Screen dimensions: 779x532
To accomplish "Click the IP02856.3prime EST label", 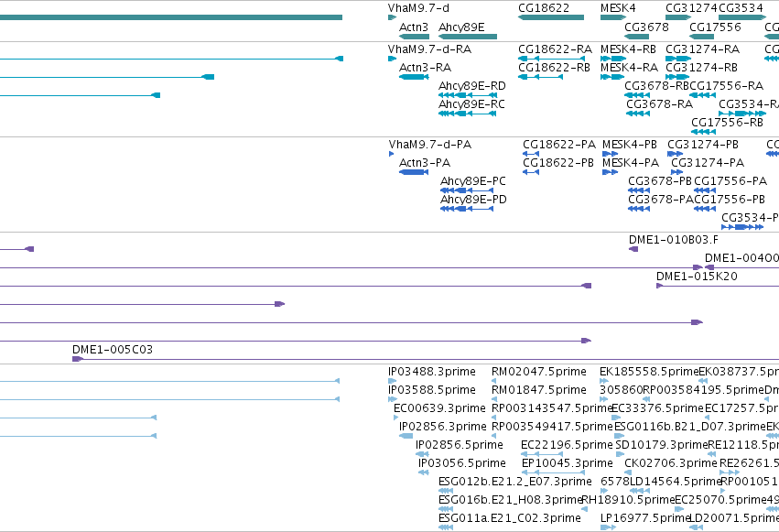I will point(443,427).
